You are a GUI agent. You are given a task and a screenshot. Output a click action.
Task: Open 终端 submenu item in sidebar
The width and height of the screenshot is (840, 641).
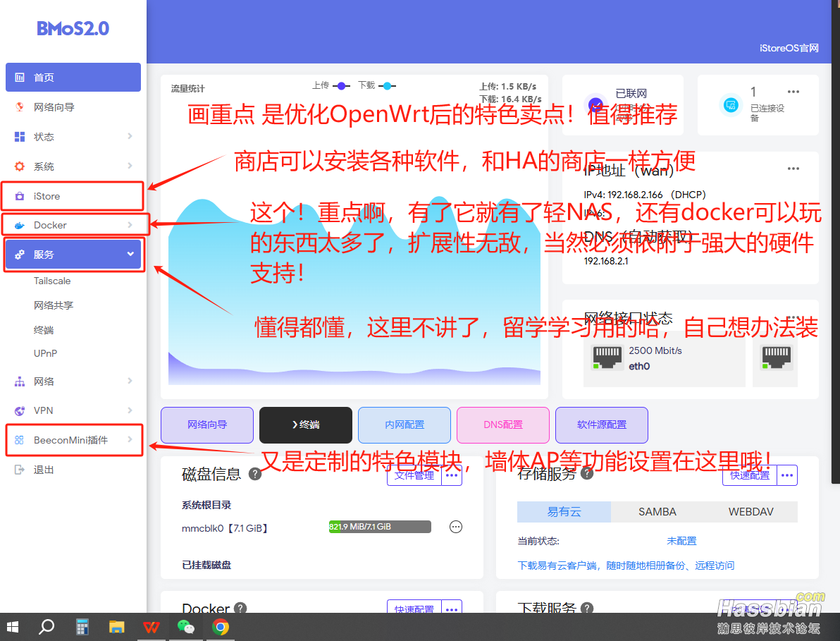click(44, 329)
